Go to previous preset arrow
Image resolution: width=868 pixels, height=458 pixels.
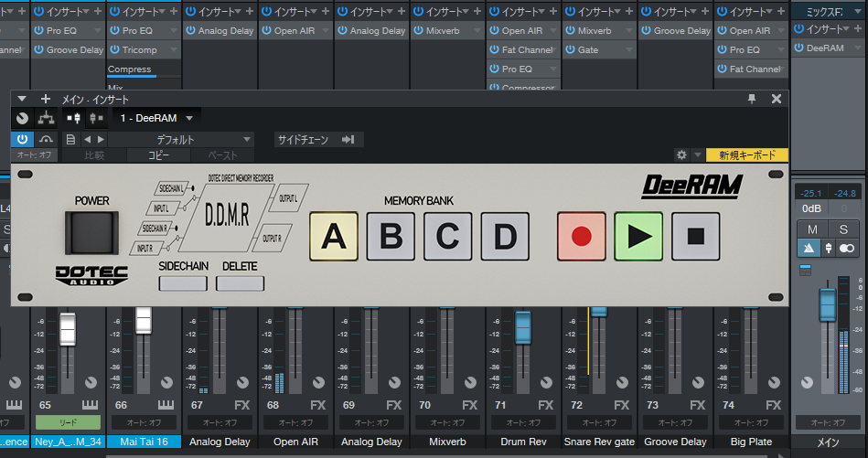[87, 139]
